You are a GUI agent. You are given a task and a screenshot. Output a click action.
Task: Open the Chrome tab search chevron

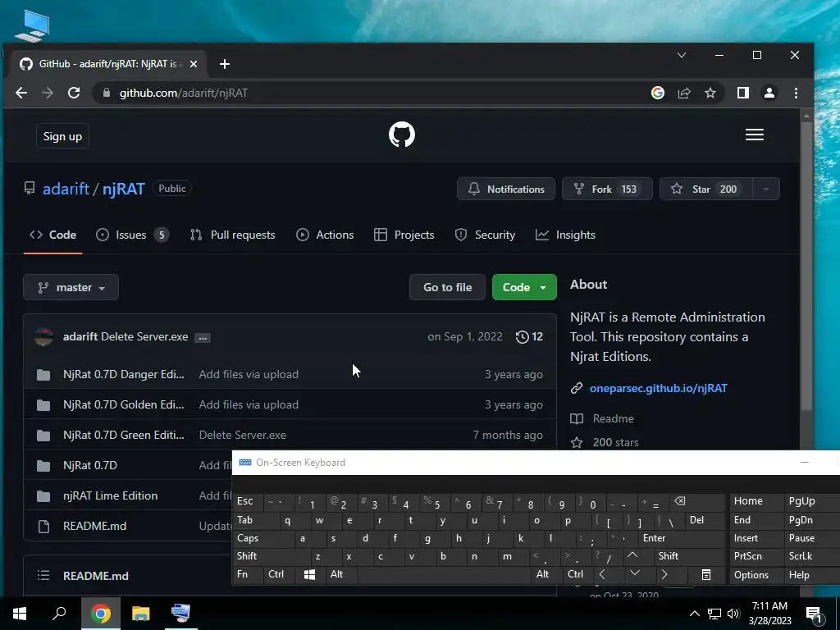tap(682, 55)
